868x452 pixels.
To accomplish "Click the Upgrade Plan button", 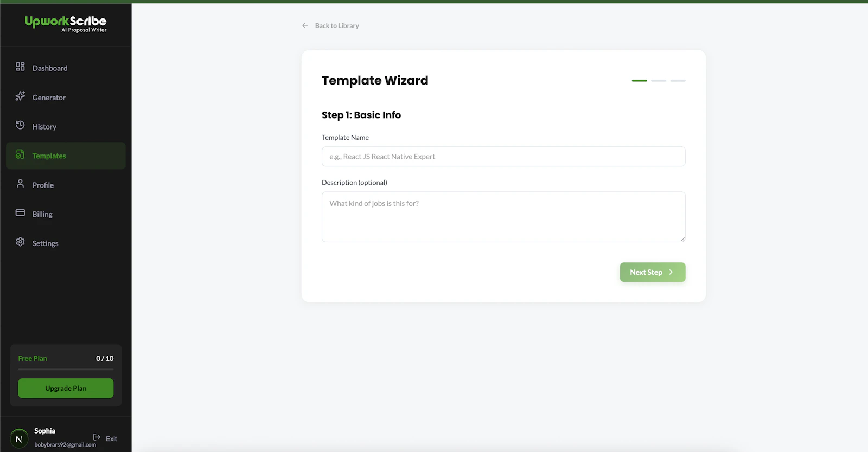I will pyautogui.click(x=66, y=388).
